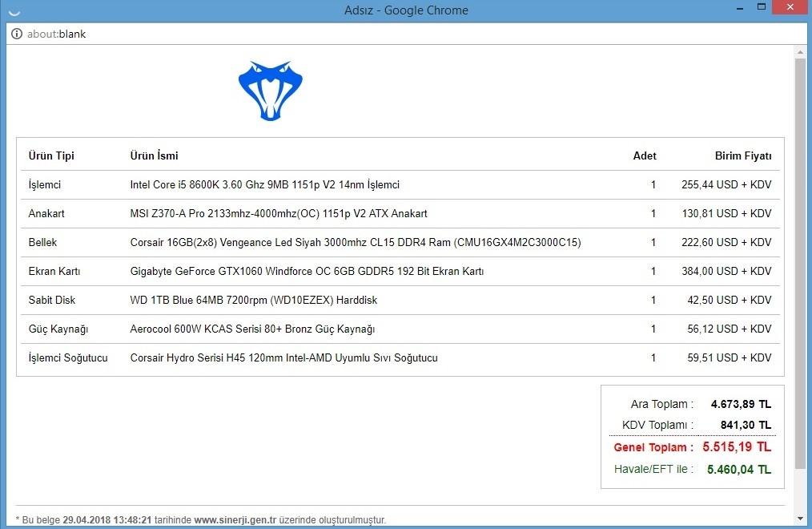Click the price '42,50 USD + KDV'
812x529 pixels.
pos(730,300)
